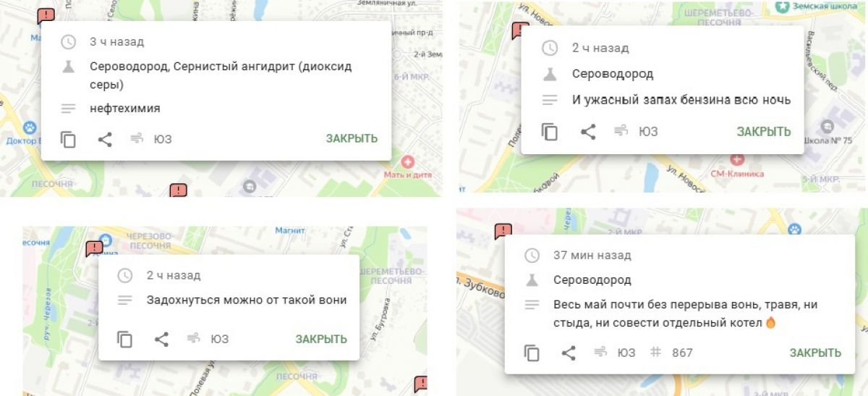This screenshot has width=868, height=396.
Task: Copy the бензина smell report
Action: pyautogui.click(x=550, y=132)
